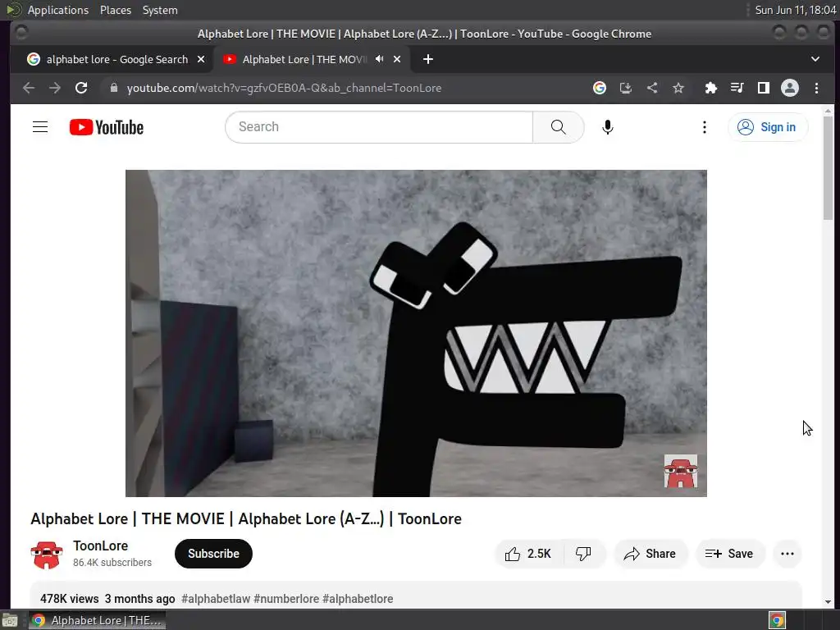The height and width of the screenshot is (630, 840).
Task: Open #numberlore hashtag link
Action: [286, 598]
